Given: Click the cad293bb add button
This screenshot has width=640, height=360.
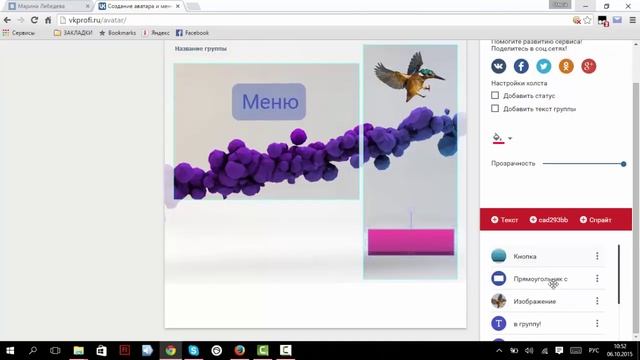Looking at the screenshot, I should click(x=549, y=220).
